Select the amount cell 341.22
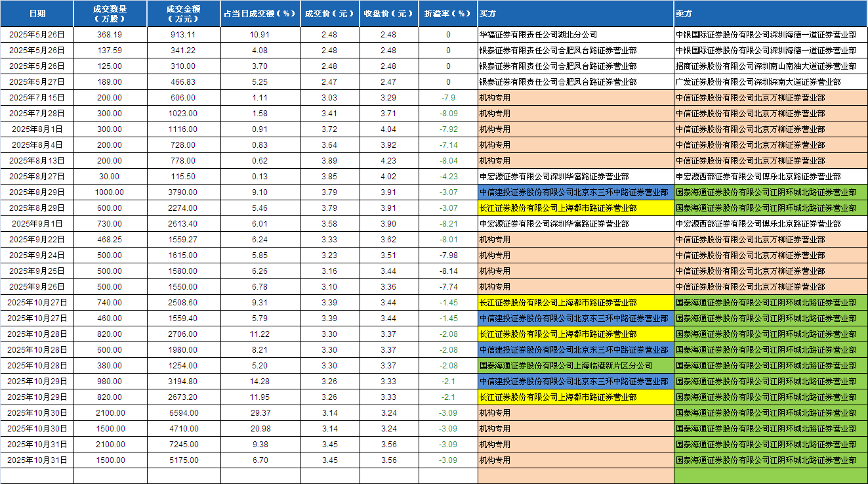The width and height of the screenshot is (868, 484). coord(184,50)
